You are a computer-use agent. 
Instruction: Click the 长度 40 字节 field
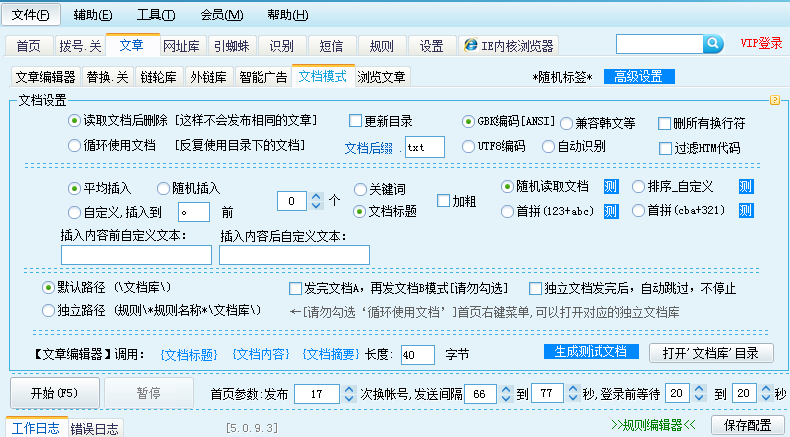tap(418, 355)
